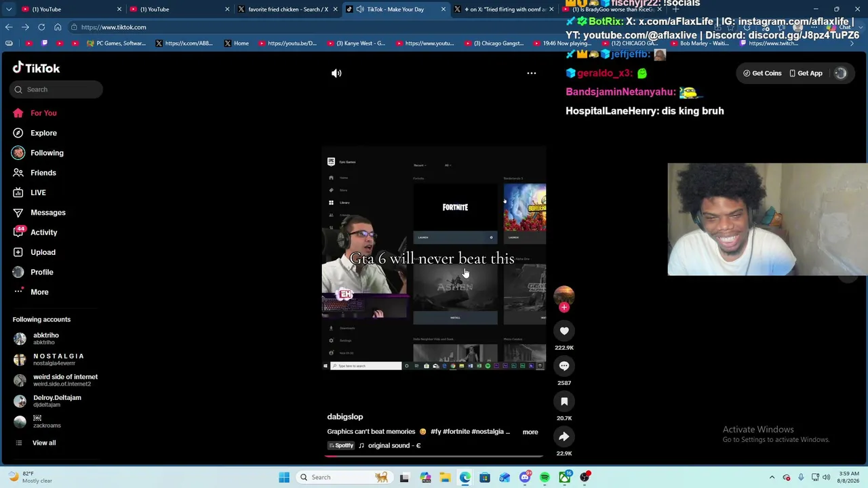Click the browser home icon
The width and height of the screenshot is (868, 488).
pyautogui.click(x=58, y=27)
